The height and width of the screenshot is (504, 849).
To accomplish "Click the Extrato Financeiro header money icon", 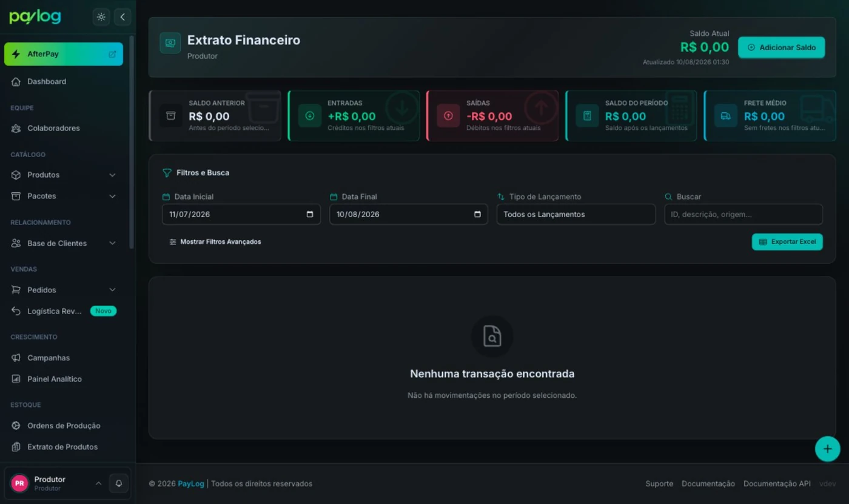I will (x=170, y=43).
